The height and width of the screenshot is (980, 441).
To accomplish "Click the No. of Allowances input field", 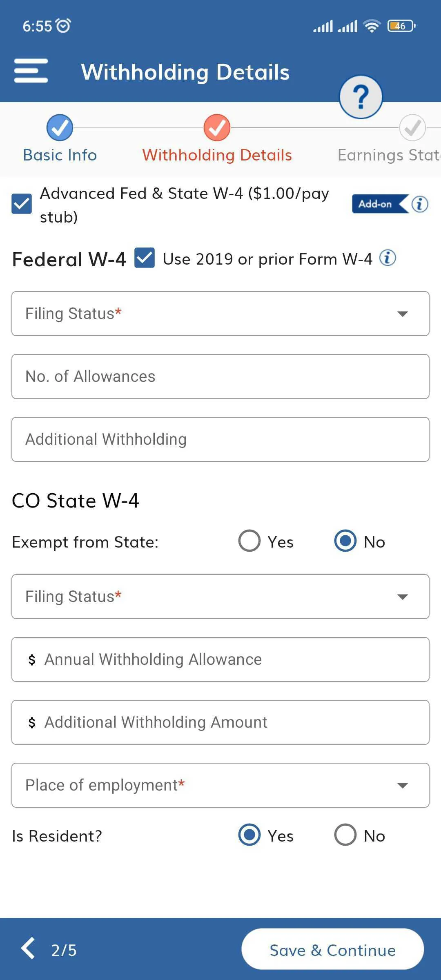I will pyautogui.click(x=220, y=376).
